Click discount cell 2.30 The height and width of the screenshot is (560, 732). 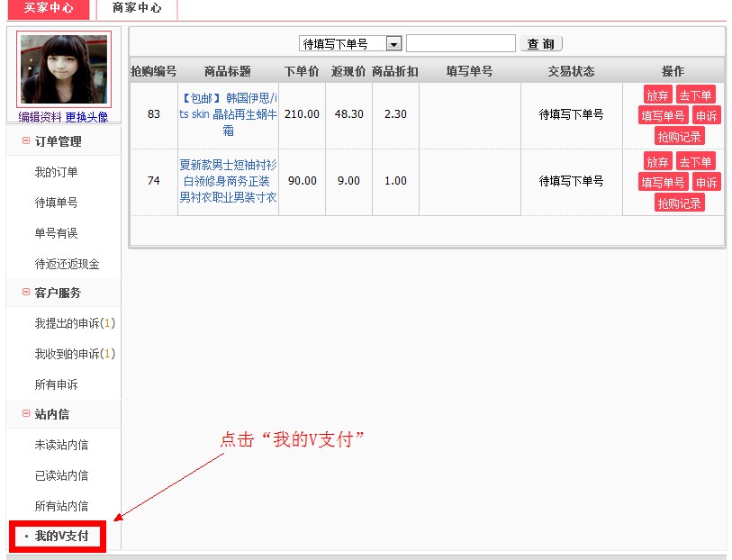[x=395, y=114]
